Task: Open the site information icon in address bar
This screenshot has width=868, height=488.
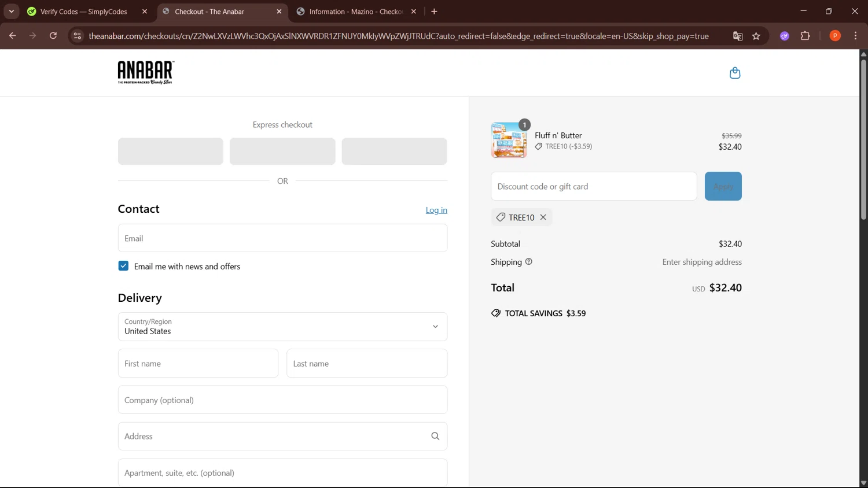Action: pyautogui.click(x=77, y=36)
